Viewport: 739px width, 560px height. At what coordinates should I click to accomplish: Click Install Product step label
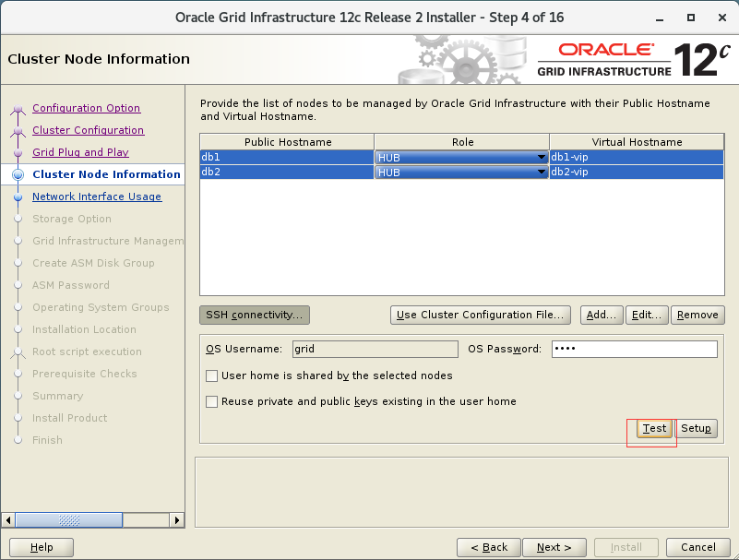point(70,418)
